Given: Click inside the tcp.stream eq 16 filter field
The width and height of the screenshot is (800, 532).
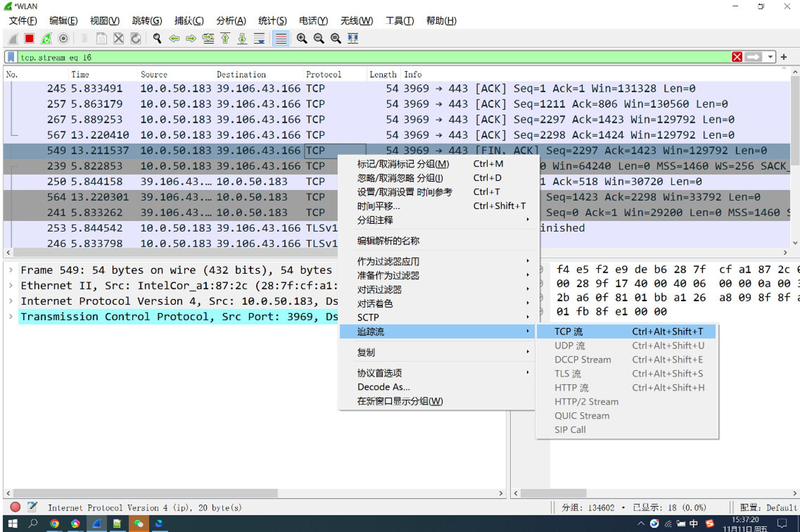Looking at the screenshot, I should [x=374, y=57].
